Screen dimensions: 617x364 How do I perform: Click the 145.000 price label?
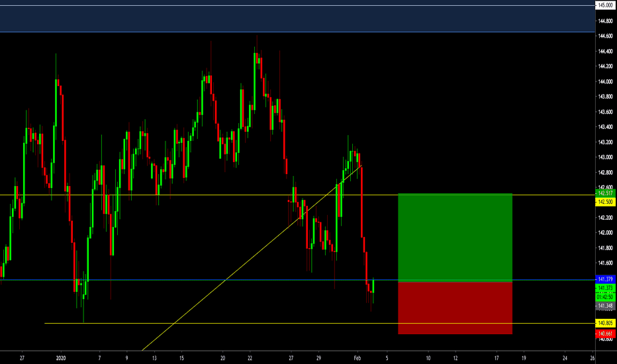[605, 5]
